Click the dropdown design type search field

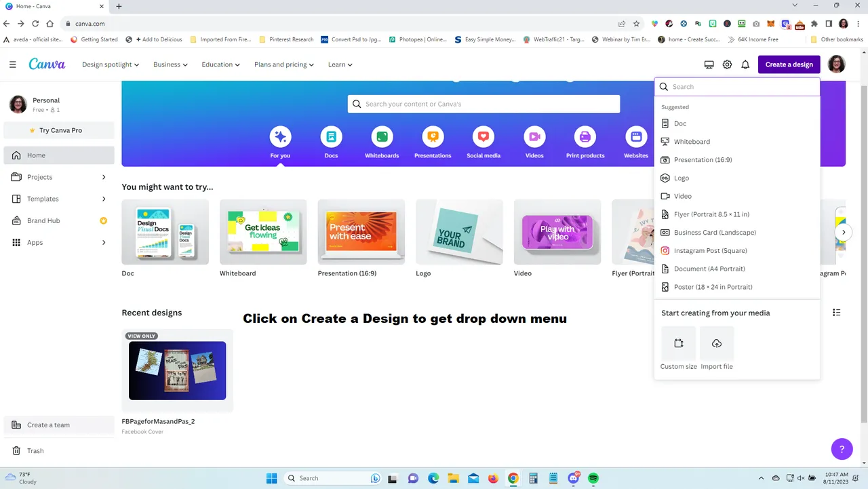(737, 87)
